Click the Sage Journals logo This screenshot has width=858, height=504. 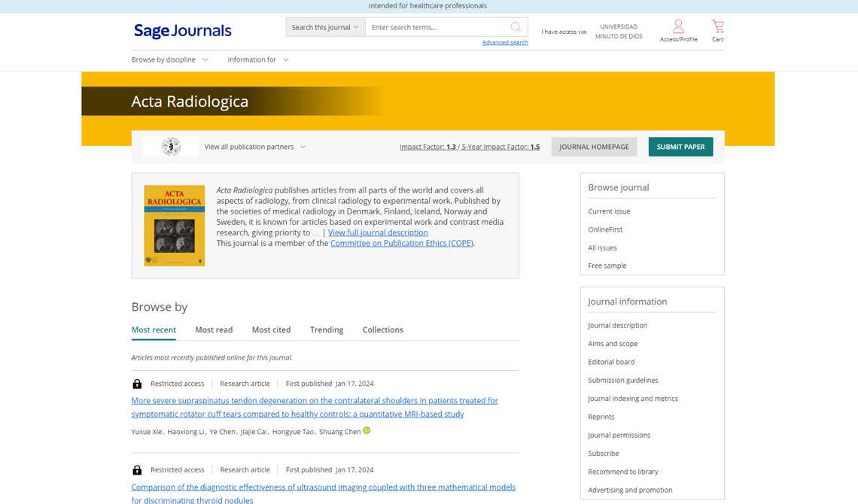point(183,31)
